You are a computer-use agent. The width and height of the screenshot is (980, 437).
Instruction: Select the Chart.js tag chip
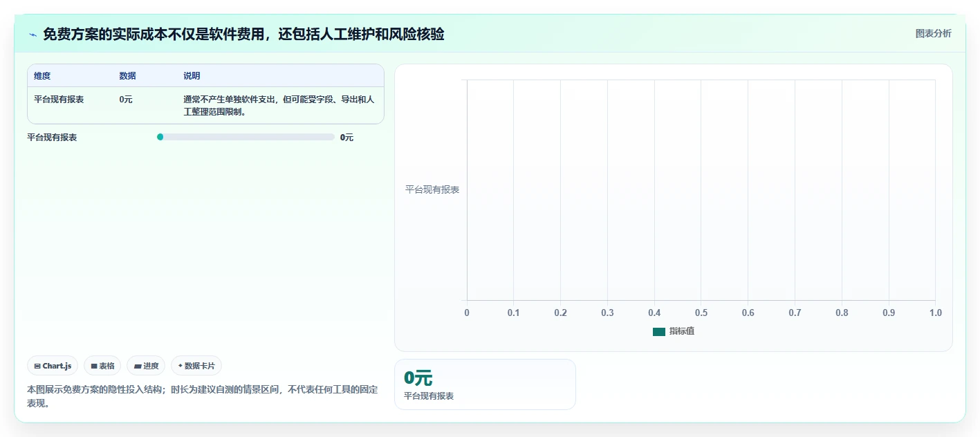click(x=53, y=366)
